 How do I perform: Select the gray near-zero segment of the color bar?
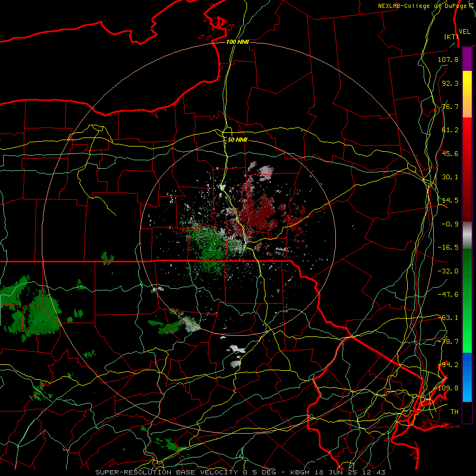coord(467,235)
